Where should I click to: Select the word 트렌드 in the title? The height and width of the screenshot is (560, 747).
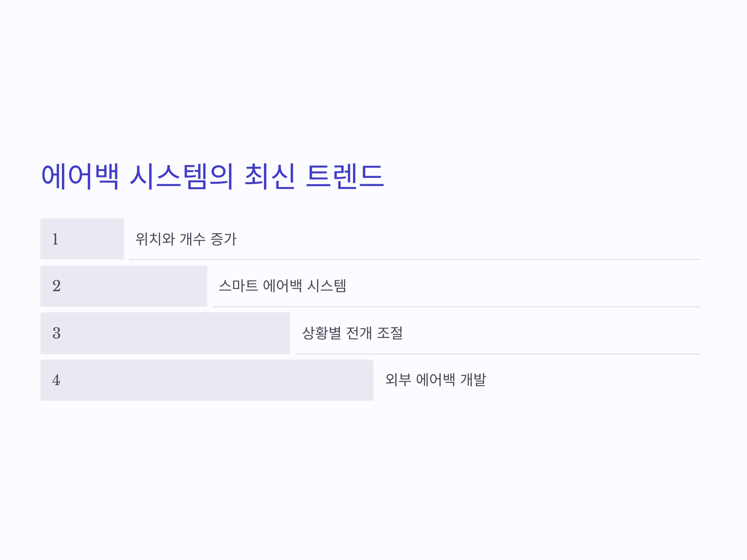[345, 176]
